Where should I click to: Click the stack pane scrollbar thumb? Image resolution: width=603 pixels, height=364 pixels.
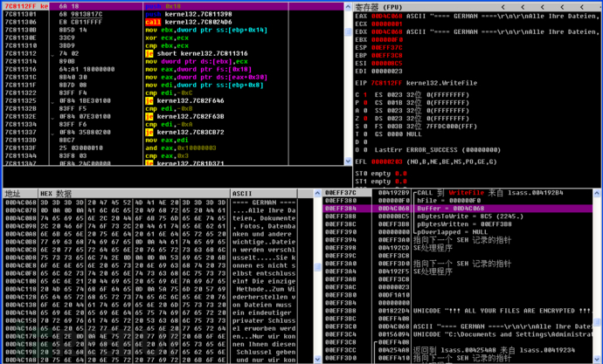tap(597, 322)
